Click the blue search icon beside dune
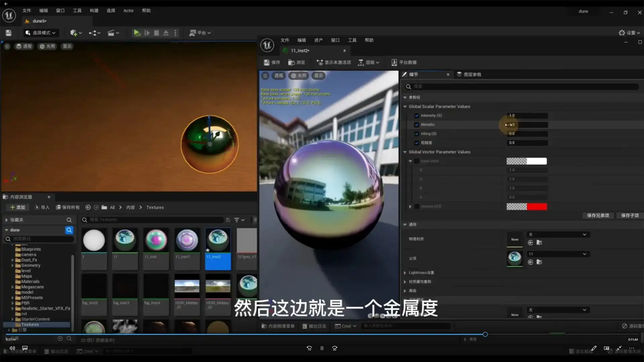Viewport: 644px width, 362px height. pos(69,230)
